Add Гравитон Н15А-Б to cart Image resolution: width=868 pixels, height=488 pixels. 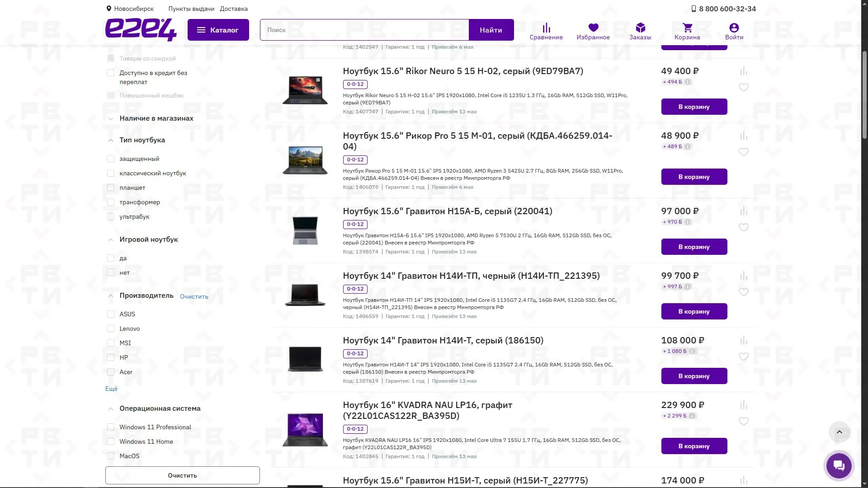tap(694, 247)
